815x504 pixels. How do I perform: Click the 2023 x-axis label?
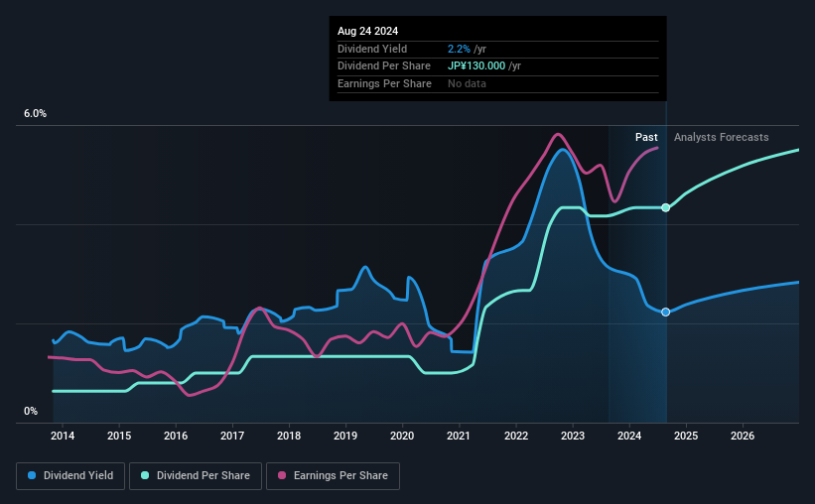(573, 436)
